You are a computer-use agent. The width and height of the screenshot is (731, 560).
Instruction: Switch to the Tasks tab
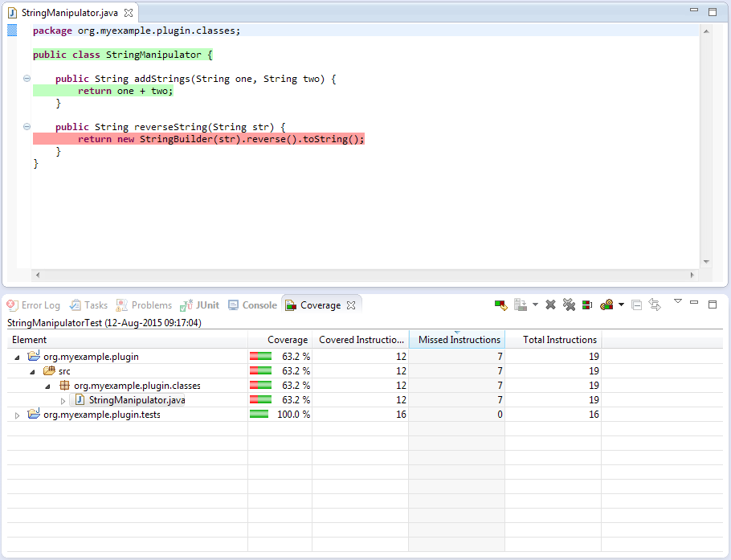point(88,305)
